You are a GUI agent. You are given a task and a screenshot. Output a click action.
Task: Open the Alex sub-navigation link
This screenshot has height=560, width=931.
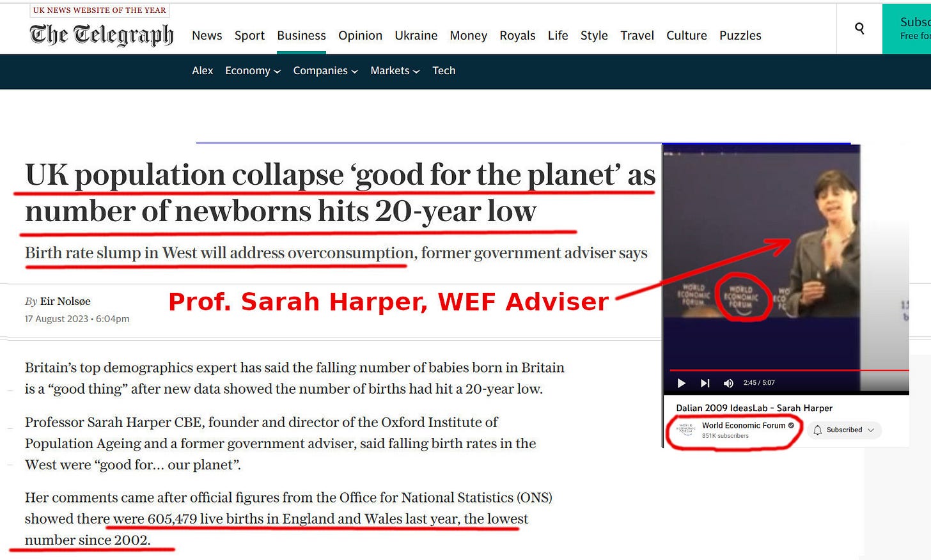tap(202, 71)
